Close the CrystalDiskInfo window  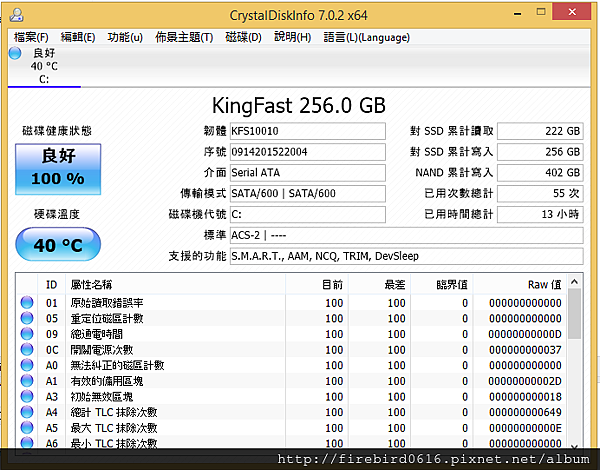(572, 12)
